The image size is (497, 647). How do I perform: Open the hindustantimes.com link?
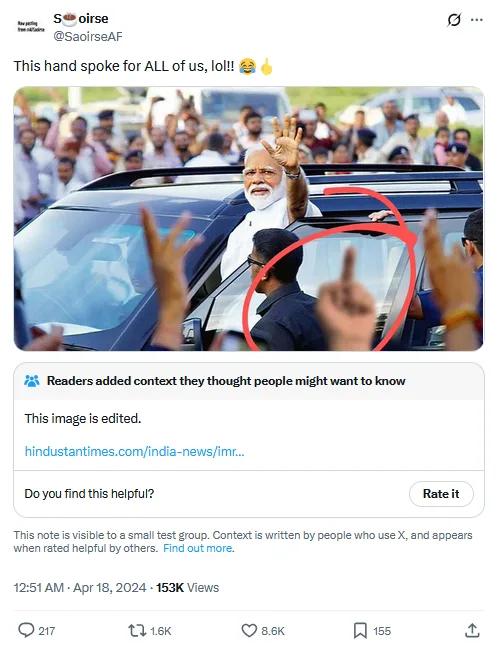[x=135, y=451]
